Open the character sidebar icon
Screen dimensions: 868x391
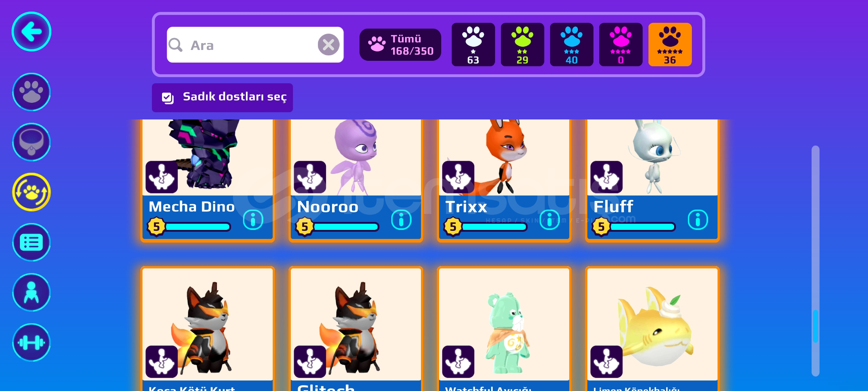[x=31, y=292]
